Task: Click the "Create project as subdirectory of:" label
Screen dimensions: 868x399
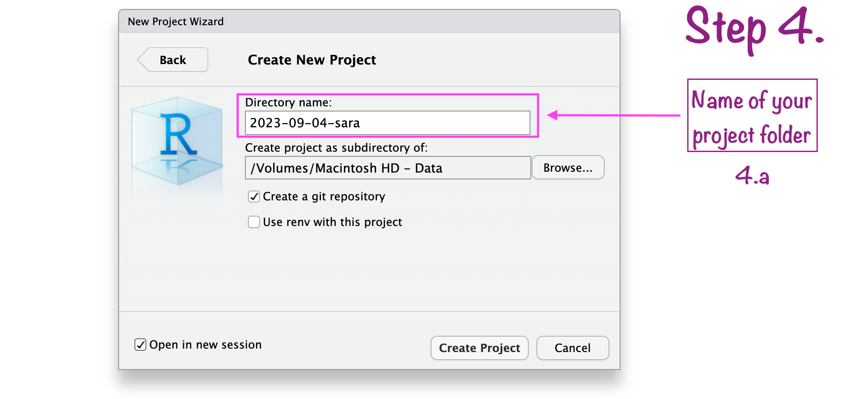Action: (336, 148)
